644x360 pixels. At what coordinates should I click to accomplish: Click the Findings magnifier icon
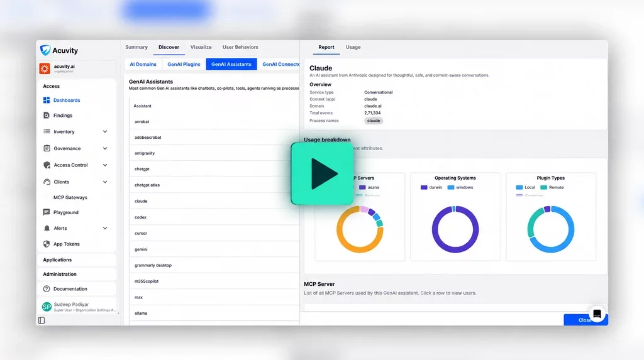tap(47, 116)
